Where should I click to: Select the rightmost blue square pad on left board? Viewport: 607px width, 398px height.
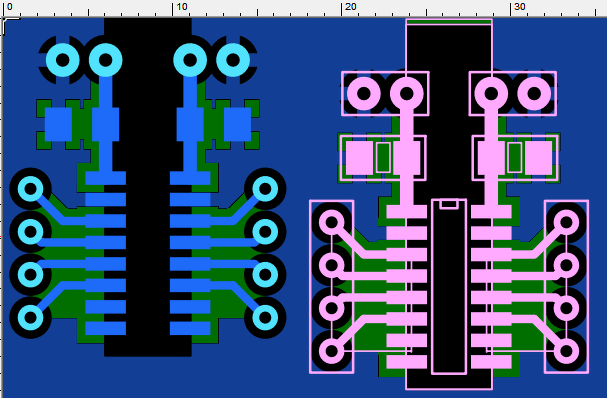pos(237,124)
